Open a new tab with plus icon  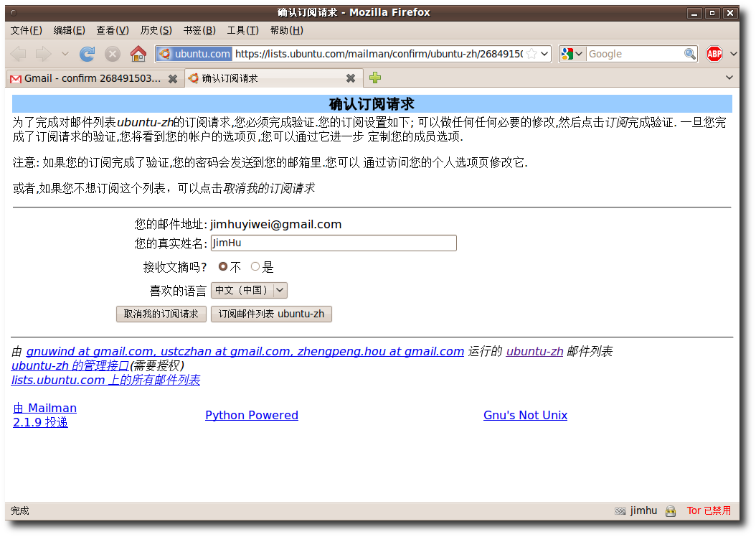pyautogui.click(x=375, y=78)
